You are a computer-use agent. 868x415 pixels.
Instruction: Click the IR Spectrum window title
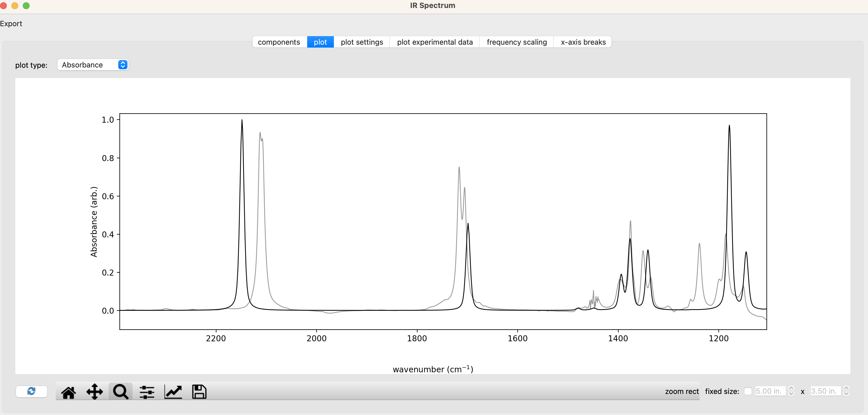[433, 5]
